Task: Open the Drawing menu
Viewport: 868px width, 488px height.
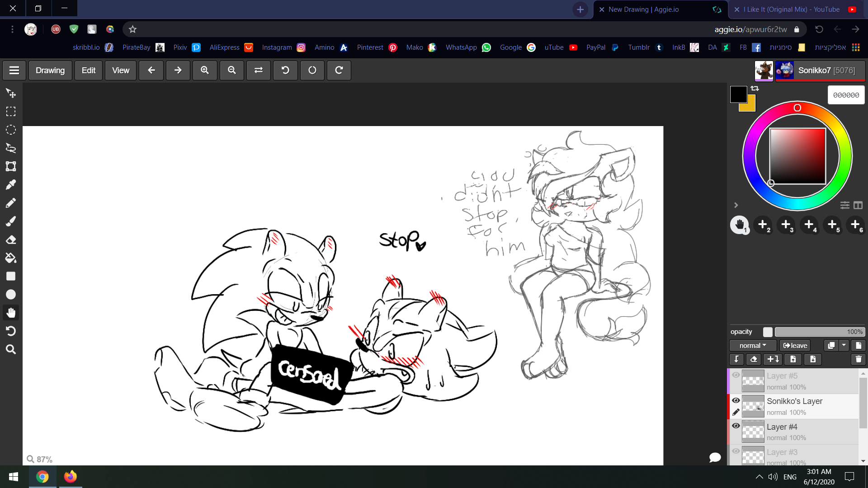Action: [x=50, y=70]
